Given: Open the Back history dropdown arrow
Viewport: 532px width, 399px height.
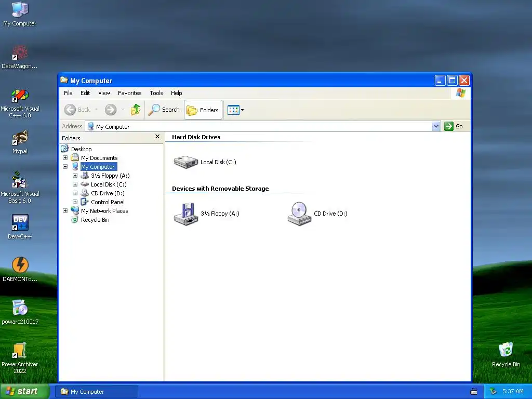Looking at the screenshot, I should click(96, 110).
